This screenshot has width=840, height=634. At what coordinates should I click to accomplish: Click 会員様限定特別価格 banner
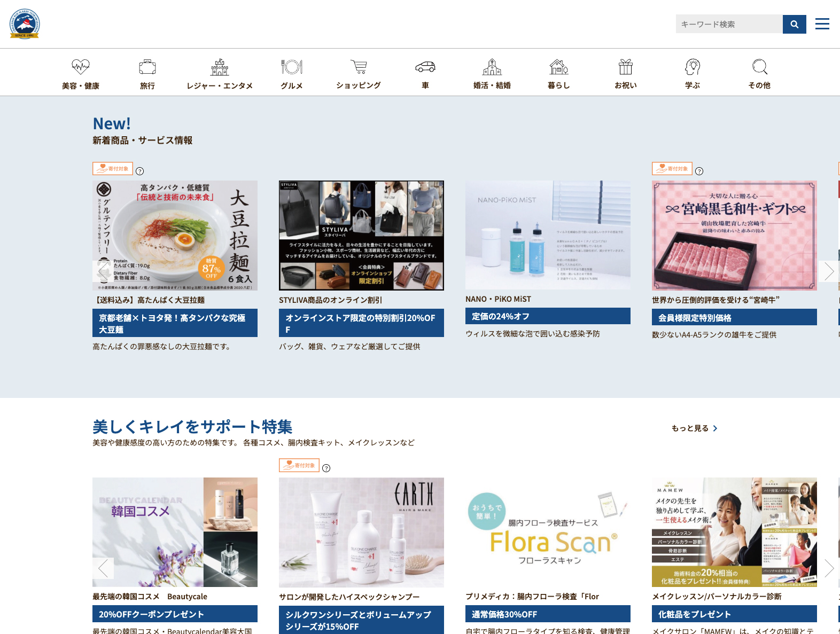tap(734, 317)
